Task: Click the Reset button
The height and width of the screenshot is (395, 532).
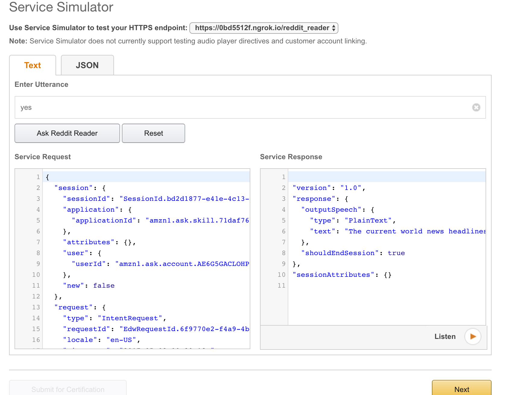Action: click(x=154, y=133)
